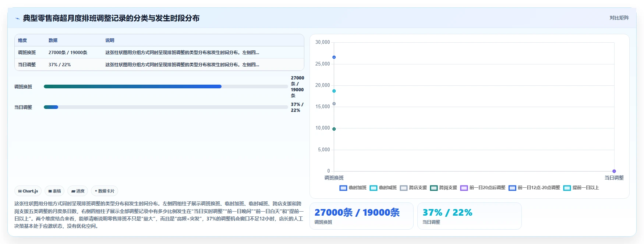Select the 表格 tag chip
The image size is (644, 244).
54,191
